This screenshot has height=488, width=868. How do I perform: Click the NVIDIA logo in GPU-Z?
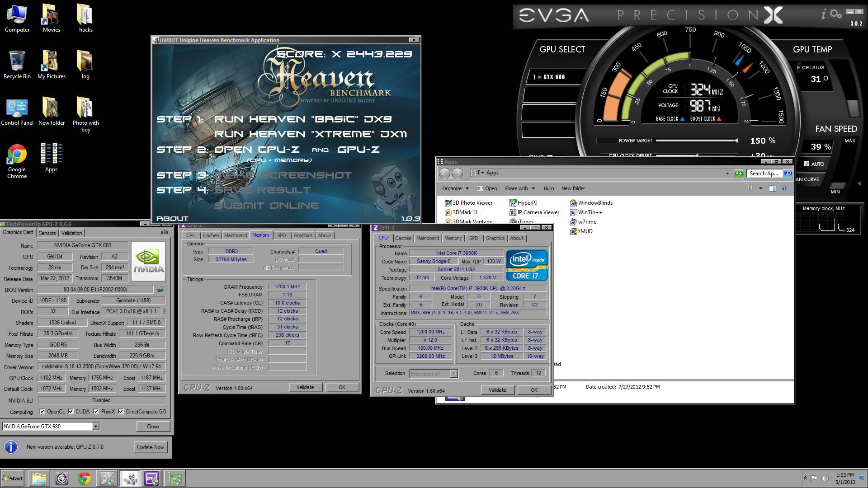[x=148, y=262]
